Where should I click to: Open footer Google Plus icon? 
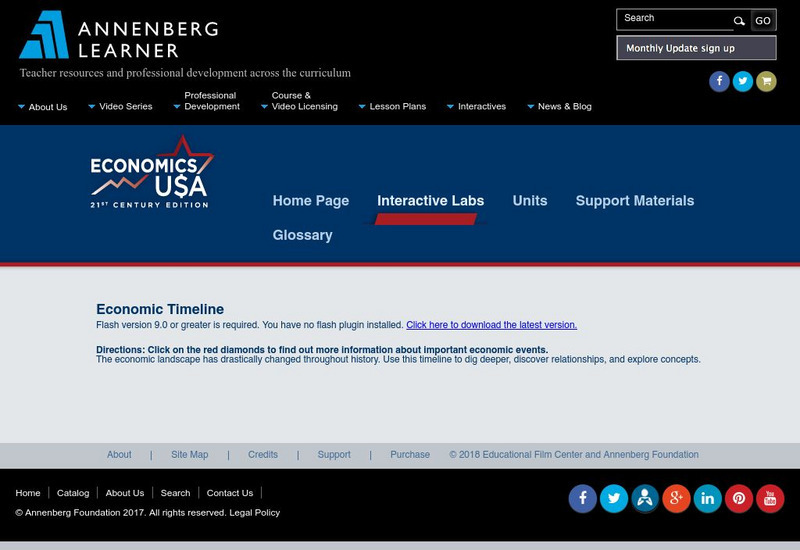pyautogui.click(x=676, y=498)
